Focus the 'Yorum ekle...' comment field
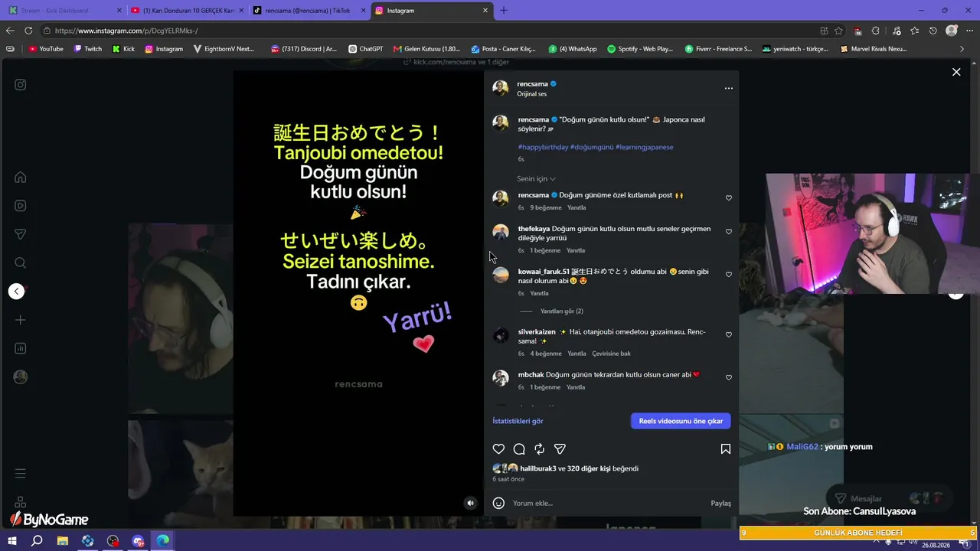 609,504
